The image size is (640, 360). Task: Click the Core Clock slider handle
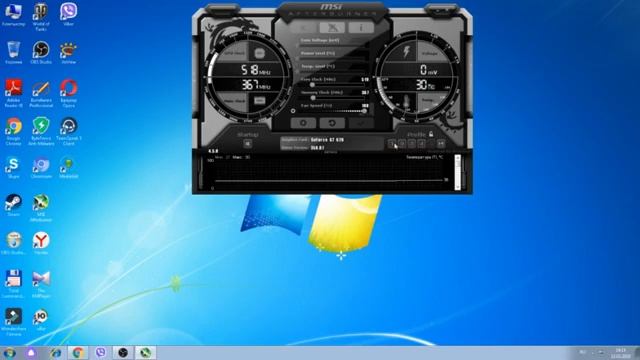[x=312, y=85]
